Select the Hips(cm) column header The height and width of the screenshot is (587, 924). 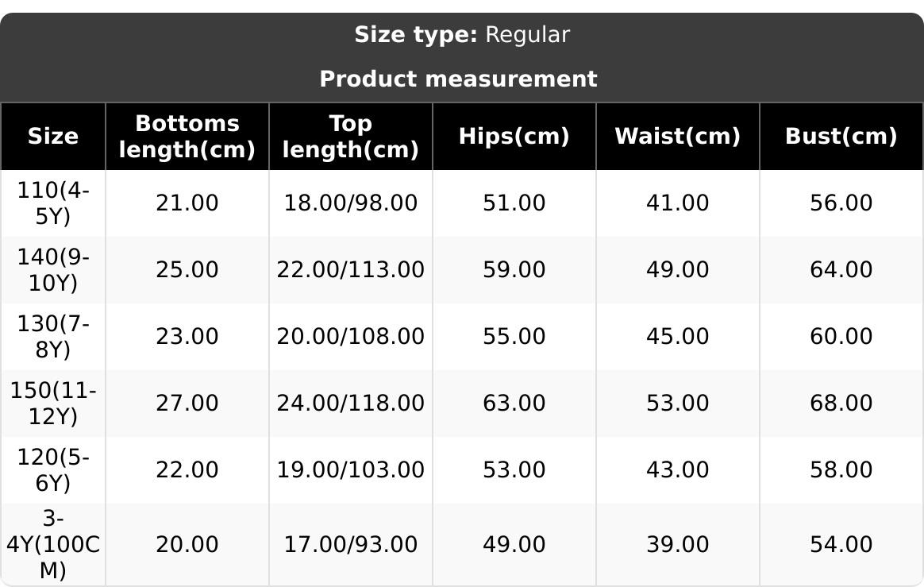tap(514, 136)
